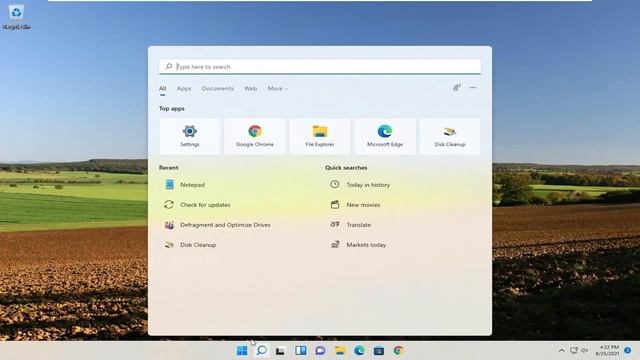
Task: Show hidden tray icons chevron
Action: (x=562, y=351)
